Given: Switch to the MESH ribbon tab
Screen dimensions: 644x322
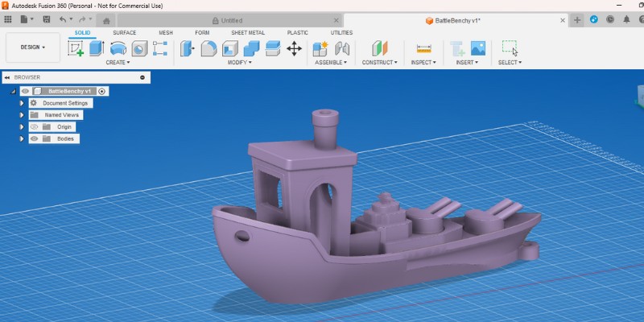Looking at the screenshot, I should 166,33.
